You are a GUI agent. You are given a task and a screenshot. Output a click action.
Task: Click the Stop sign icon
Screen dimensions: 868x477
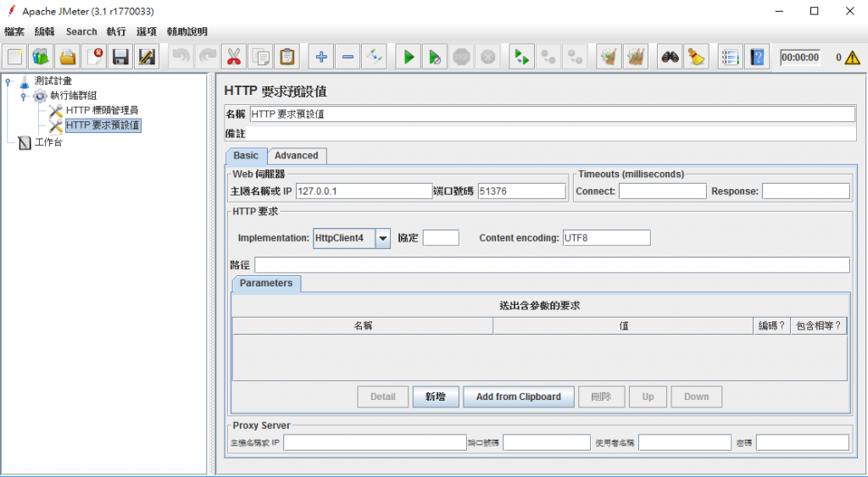click(x=461, y=57)
